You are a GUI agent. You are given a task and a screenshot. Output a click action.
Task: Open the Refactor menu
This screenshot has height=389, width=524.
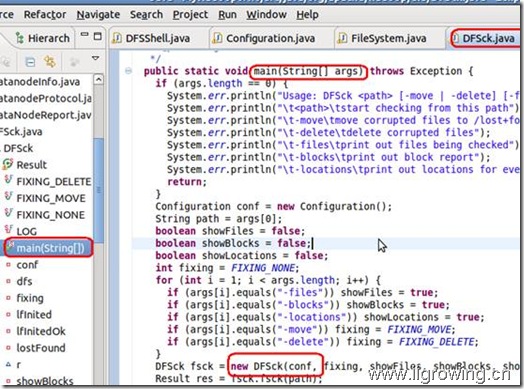click(x=45, y=14)
